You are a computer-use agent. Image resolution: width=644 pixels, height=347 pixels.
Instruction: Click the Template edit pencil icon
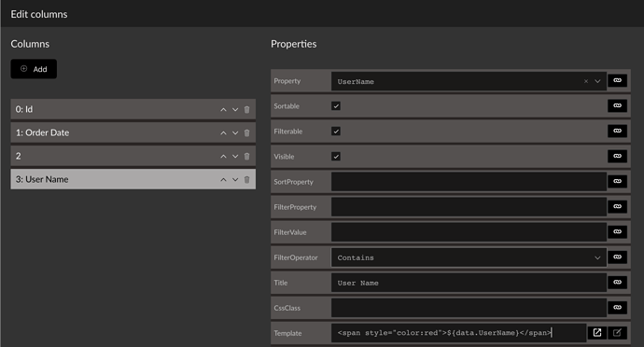[x=617, y=333]
